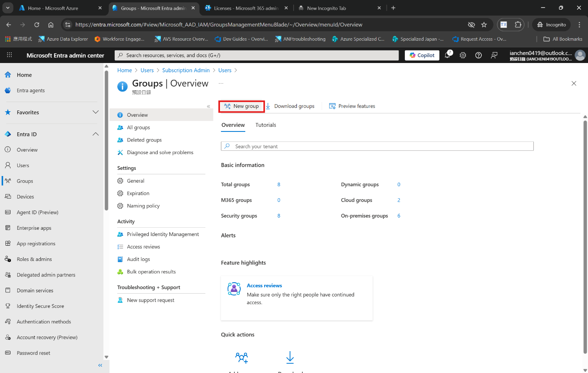Click the Roles & admins icon
The image size is (588, 373).
pyautogui.click(x=8, y=259)
